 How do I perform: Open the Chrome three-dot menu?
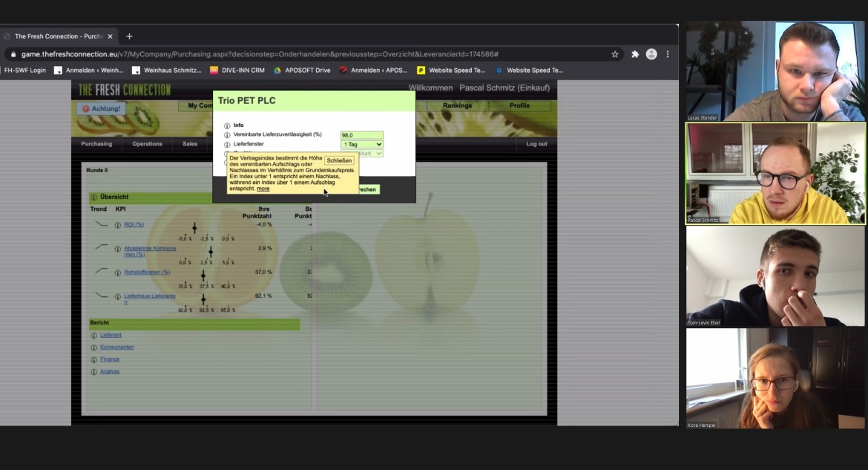(x=668, y=54)
